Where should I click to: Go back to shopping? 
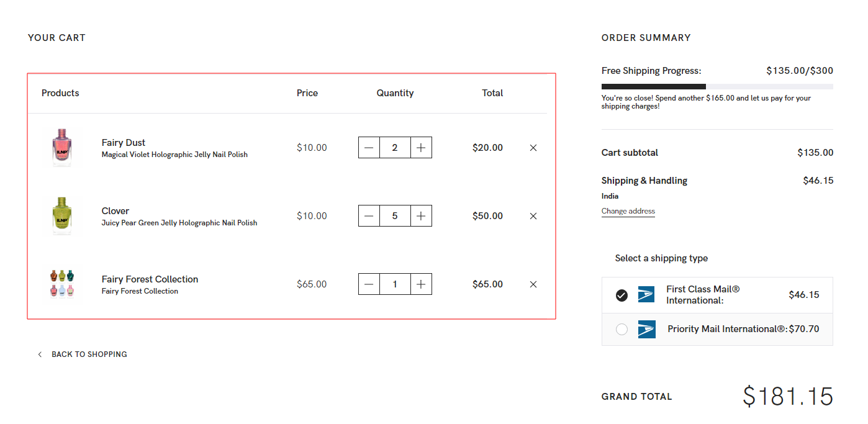(89, 354)
